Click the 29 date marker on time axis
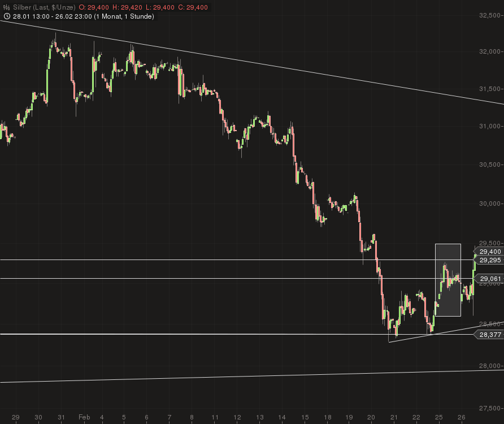Image resolution: width=504 pixels, height=424 pixels. [x=15, y=417]
